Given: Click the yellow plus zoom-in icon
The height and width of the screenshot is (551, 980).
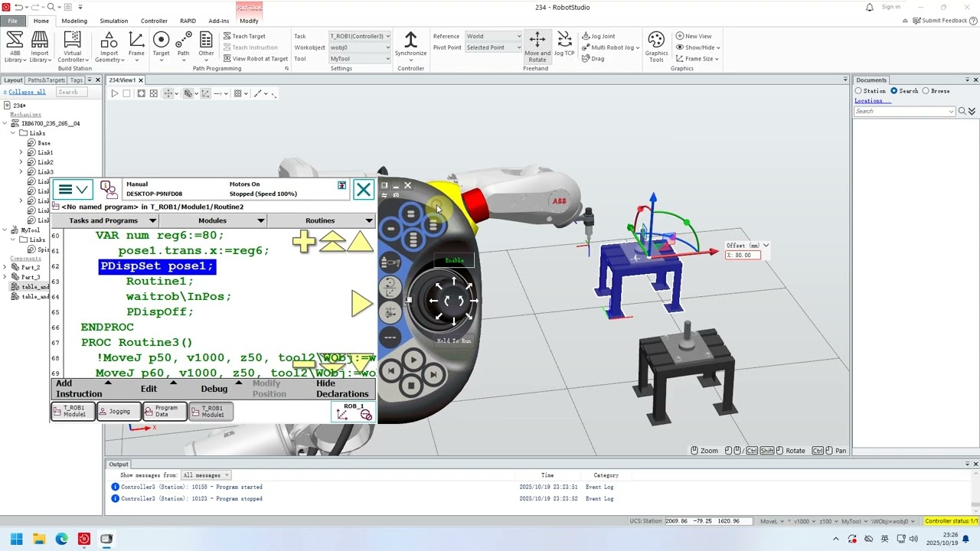Looking at the screenshot, I should [303, 242].
